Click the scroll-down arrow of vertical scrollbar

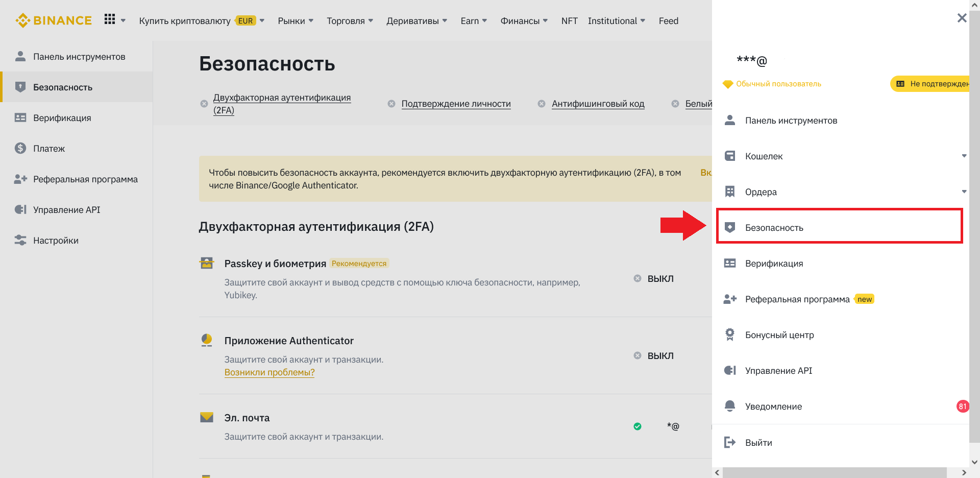974,462
